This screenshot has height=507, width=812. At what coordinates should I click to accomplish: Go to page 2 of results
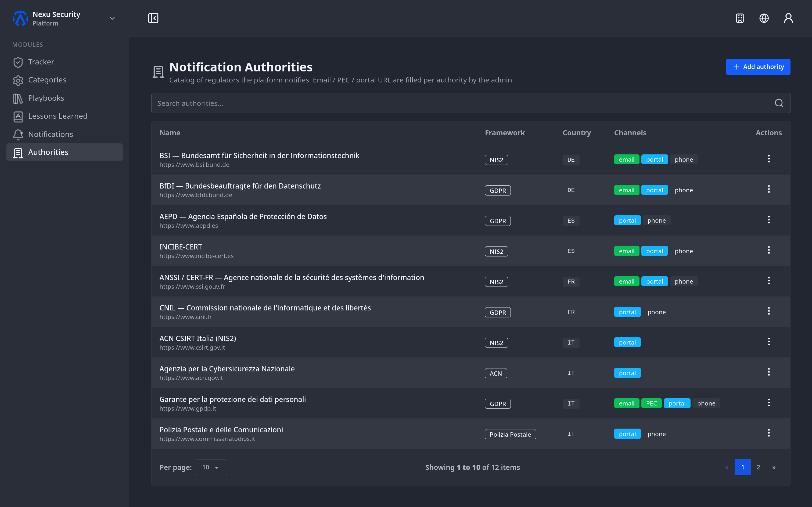pos(758,467)
